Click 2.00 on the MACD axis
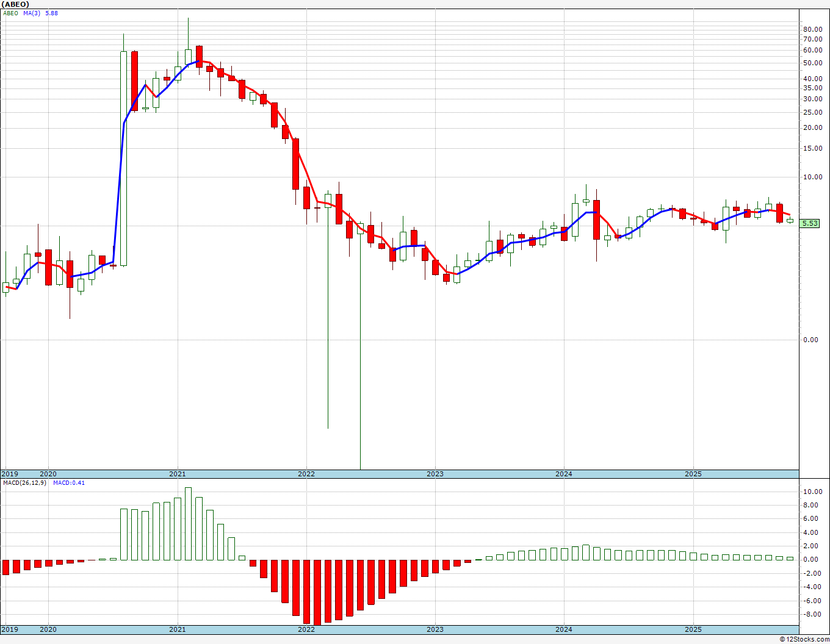830x644 pixels. coord(812,546)
